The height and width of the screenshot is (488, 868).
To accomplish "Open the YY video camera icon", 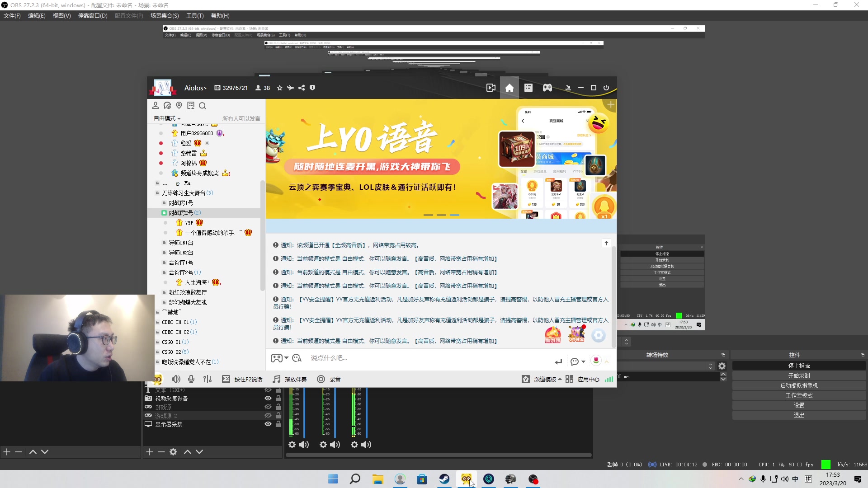I will point(491,88).
